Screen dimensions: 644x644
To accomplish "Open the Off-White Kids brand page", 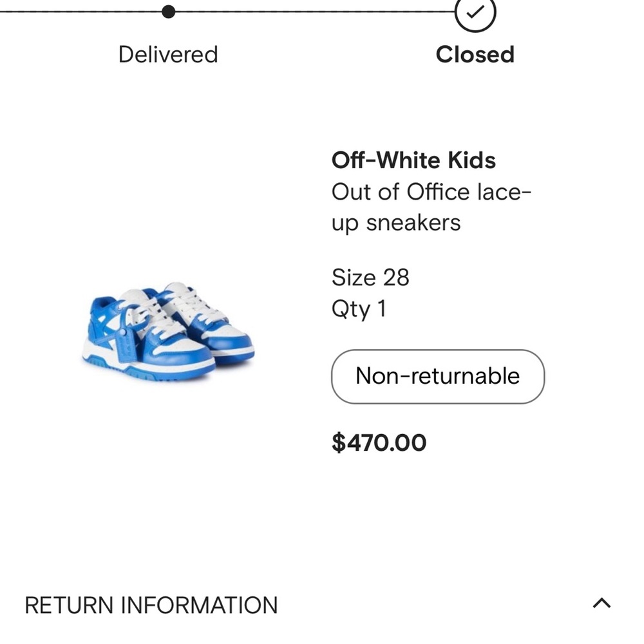I will point(413,160).
